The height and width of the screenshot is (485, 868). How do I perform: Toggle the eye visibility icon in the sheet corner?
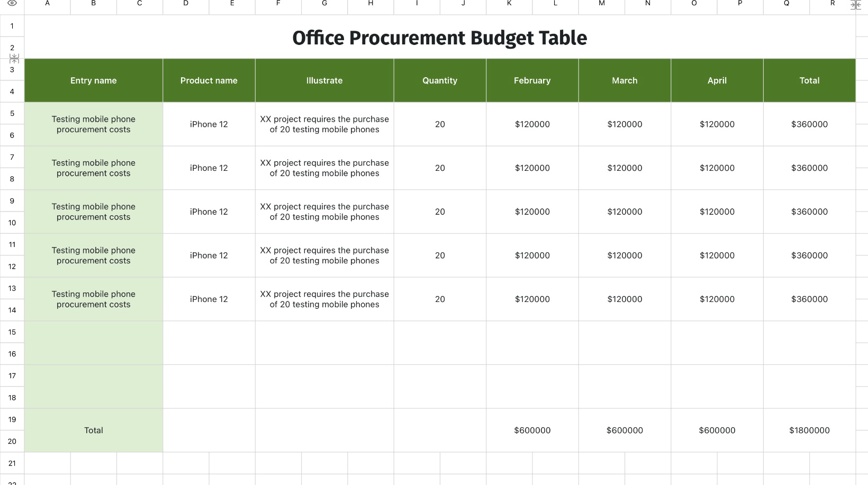12,3
